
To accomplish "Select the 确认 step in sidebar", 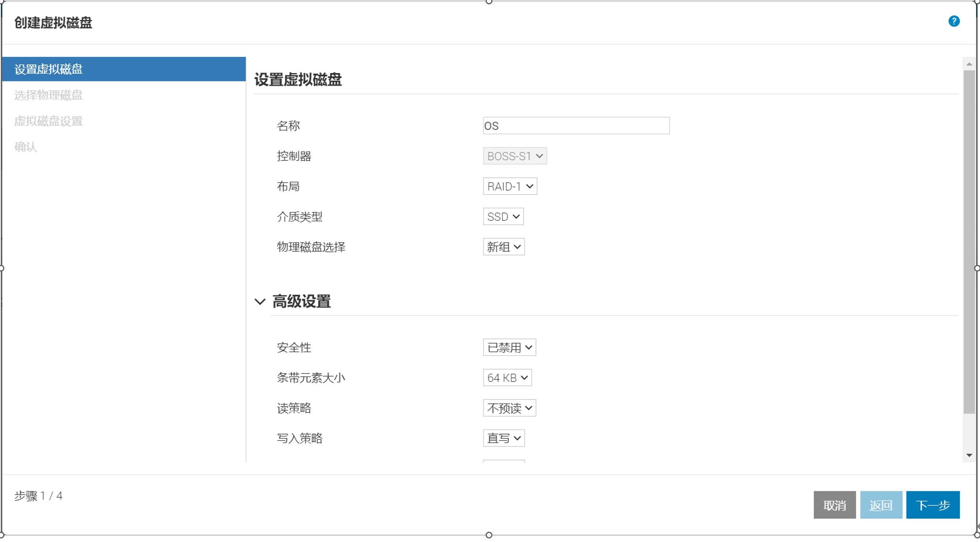I will click(26, 147).
